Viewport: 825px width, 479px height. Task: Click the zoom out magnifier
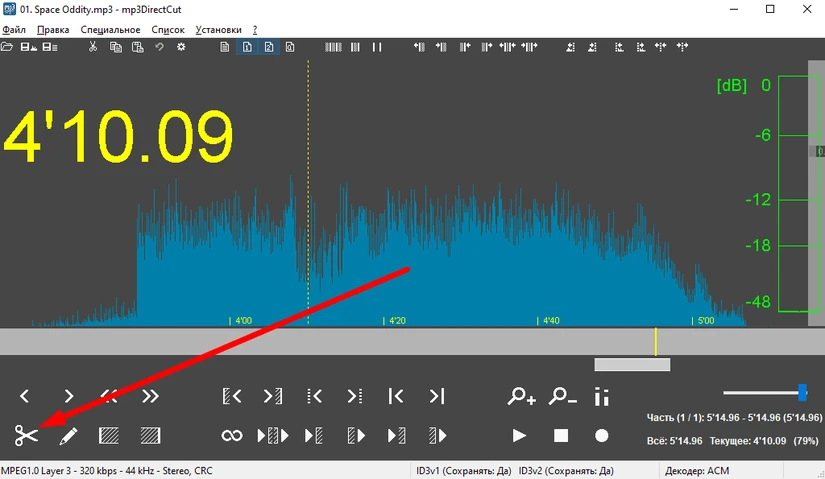563,396
